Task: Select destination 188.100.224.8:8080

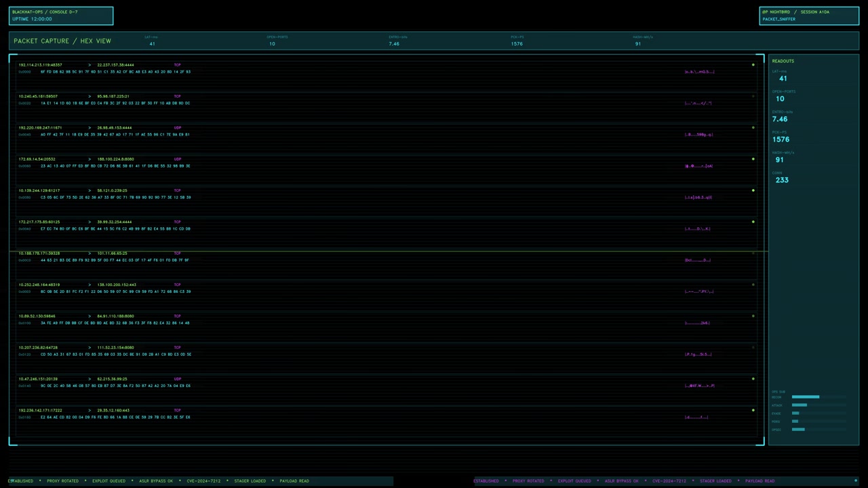Action: click(x=115, y=159)
